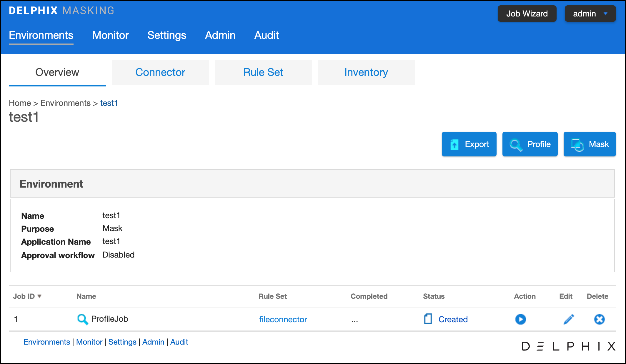Open the Rule Set tab
Screen dimensions: 626x364
click(263, 72)
